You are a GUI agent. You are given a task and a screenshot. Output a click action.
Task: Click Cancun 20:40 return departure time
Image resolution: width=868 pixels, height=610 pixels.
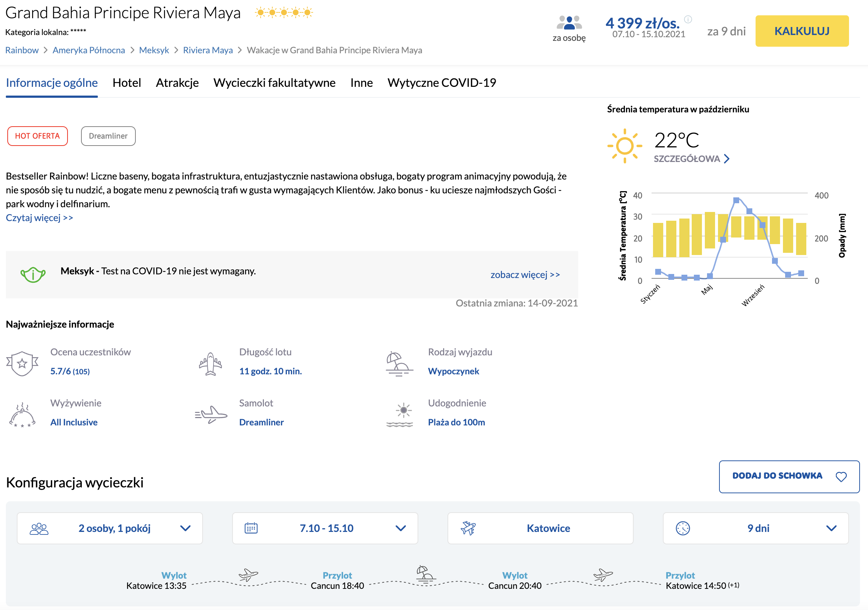(515, 586)
